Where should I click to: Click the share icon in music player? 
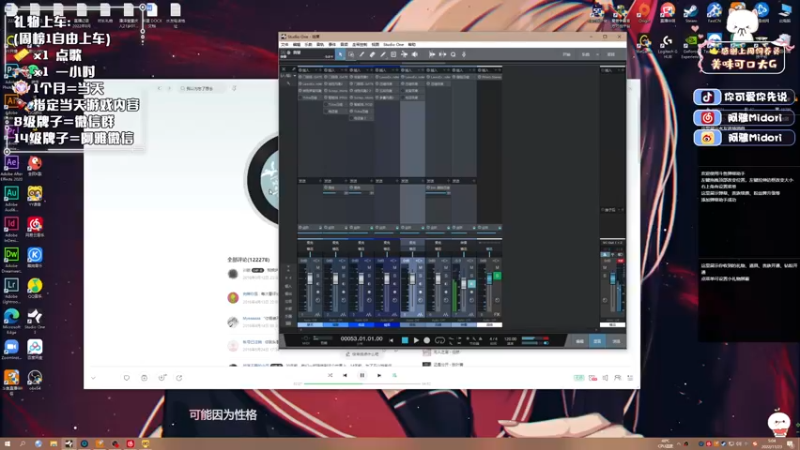(179, 378)
